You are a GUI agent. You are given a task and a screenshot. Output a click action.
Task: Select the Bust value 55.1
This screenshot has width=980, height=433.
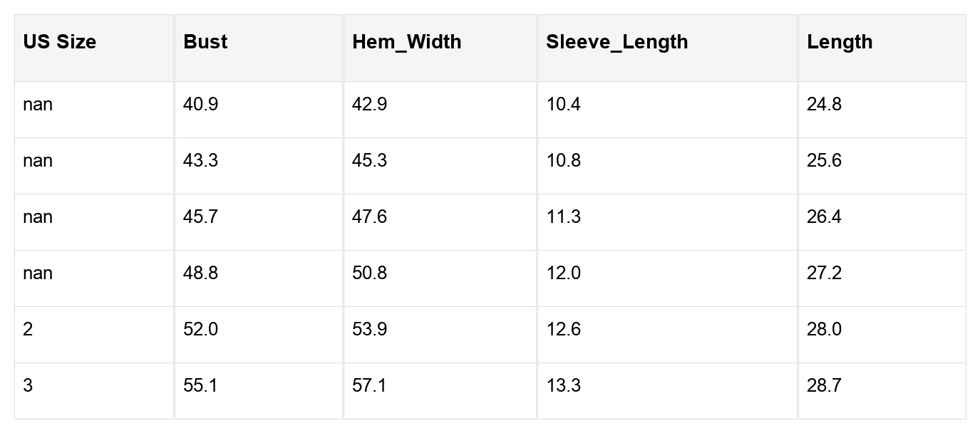pyautogui.click(x=200, y=386)
